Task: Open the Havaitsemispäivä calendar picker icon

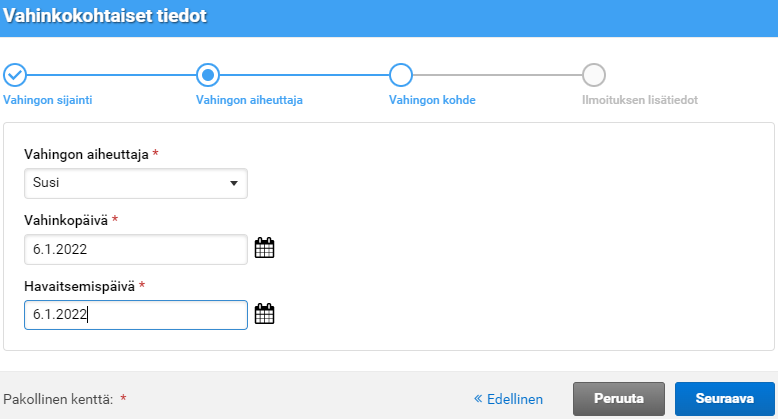Action: click(264, 315)
